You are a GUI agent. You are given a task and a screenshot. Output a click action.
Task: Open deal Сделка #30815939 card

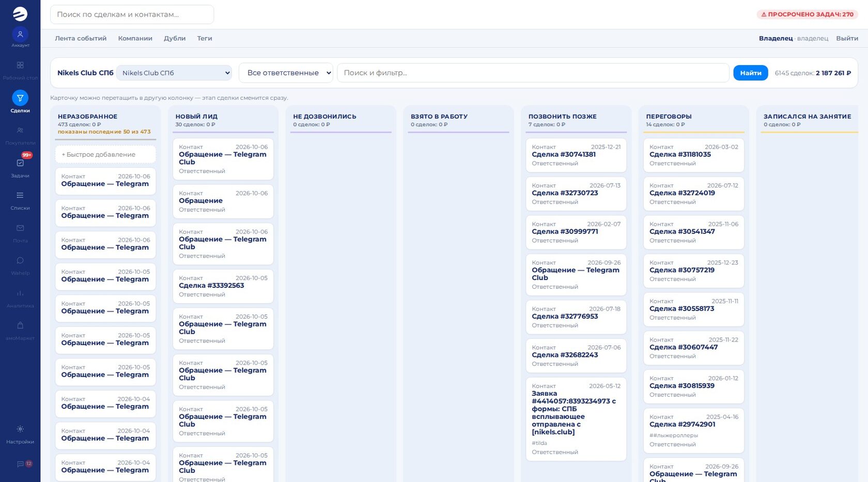[694, 386]
